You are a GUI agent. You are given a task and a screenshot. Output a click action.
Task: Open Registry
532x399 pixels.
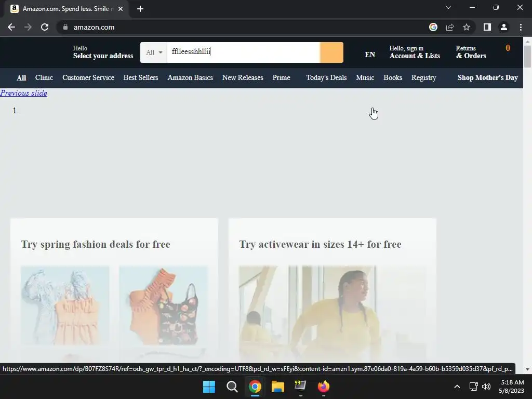tap(424, 78)
